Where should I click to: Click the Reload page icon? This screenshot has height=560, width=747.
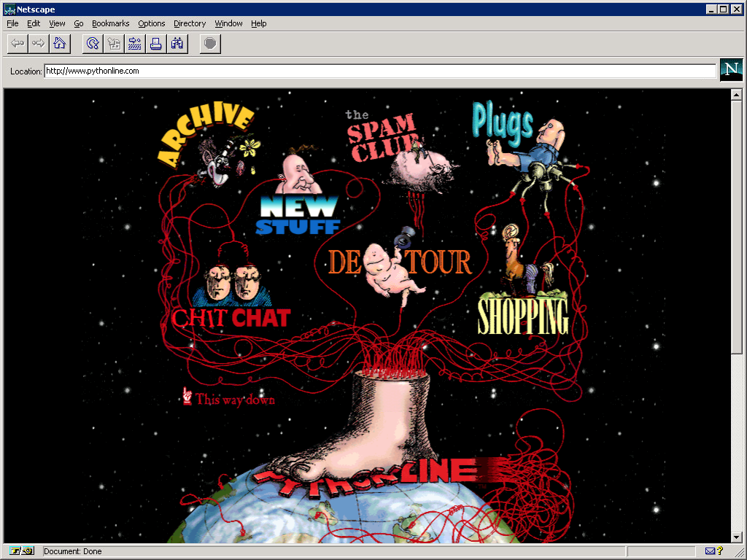[x=91, y=43]
